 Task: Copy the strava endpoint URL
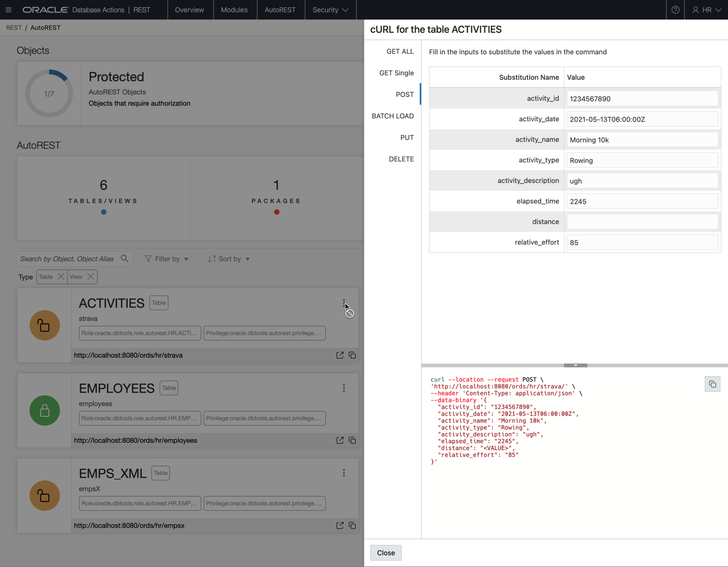[352, 355]
